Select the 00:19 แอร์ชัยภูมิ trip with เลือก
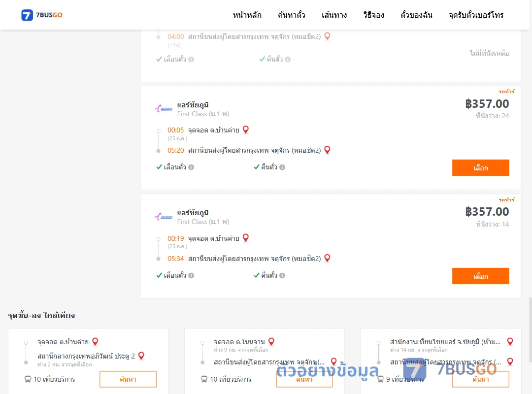This screenshot has height=394, width=532. 480,276
